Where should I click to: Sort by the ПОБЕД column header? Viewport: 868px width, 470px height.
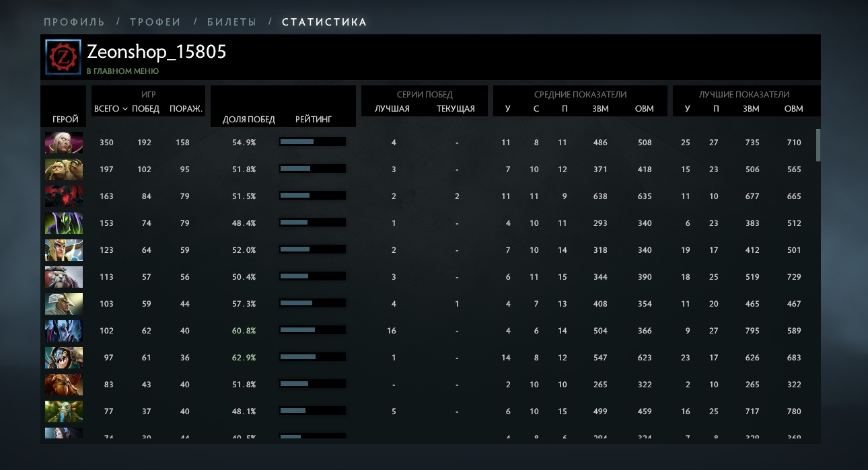tap(145, 109)
